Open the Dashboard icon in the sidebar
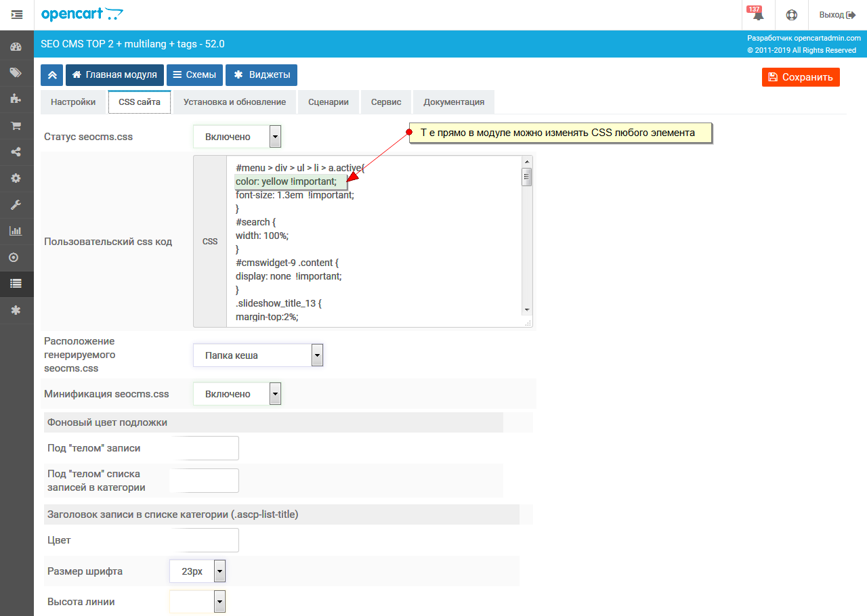867x616 pixels. [16, 47]
